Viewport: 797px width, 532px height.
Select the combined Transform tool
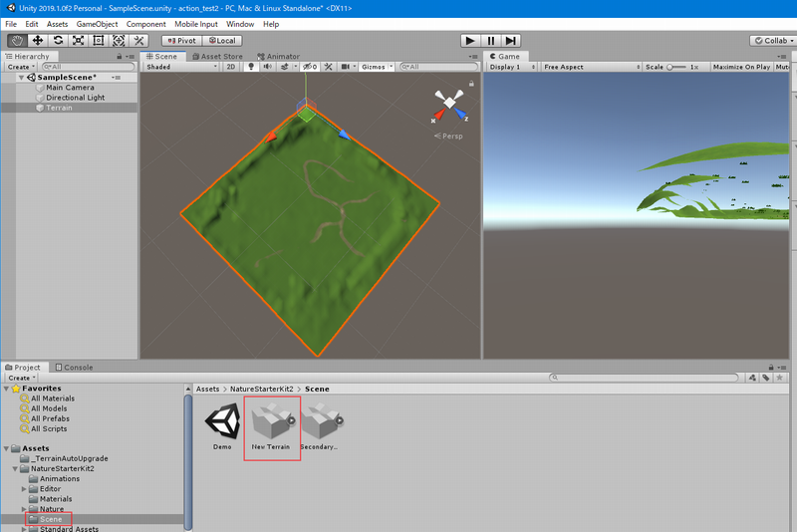click(x=119, y=41)
